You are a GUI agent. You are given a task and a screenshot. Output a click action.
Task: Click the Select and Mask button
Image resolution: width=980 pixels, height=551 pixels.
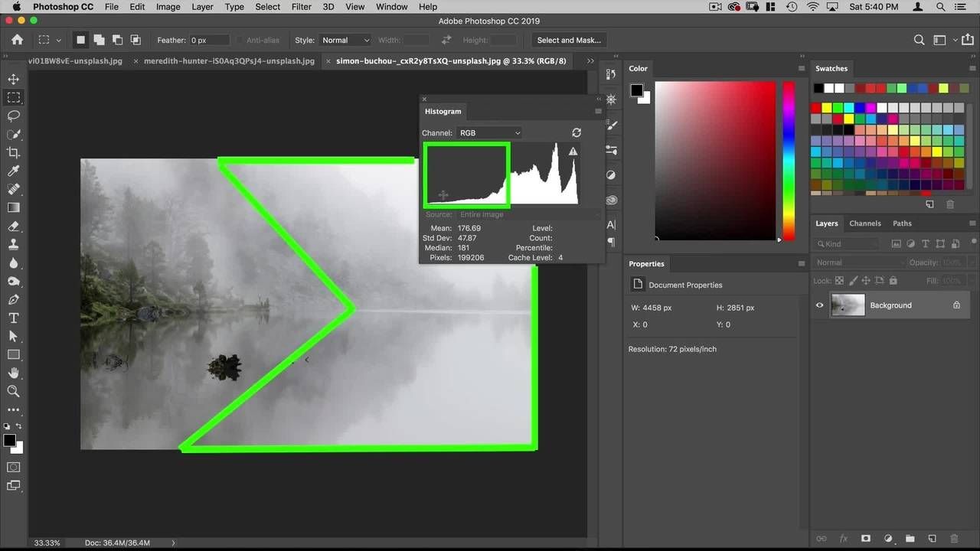click(x=569, y=40)
